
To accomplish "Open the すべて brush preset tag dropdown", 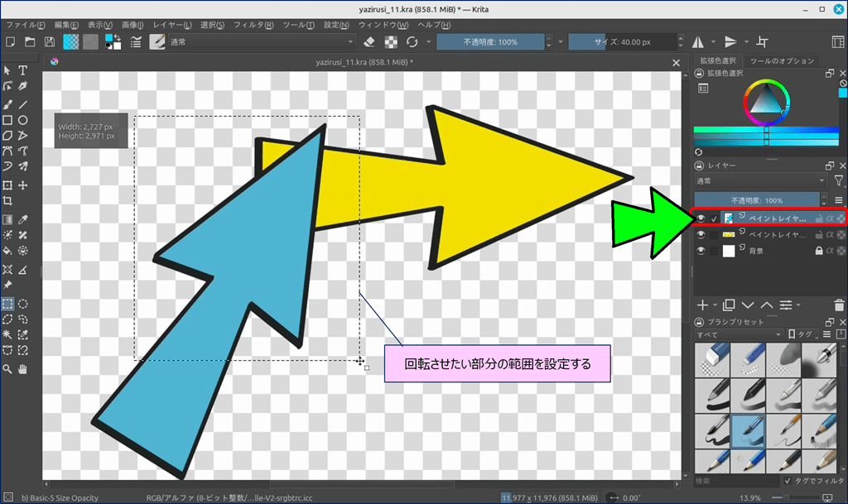I will [x=738, y=334].
